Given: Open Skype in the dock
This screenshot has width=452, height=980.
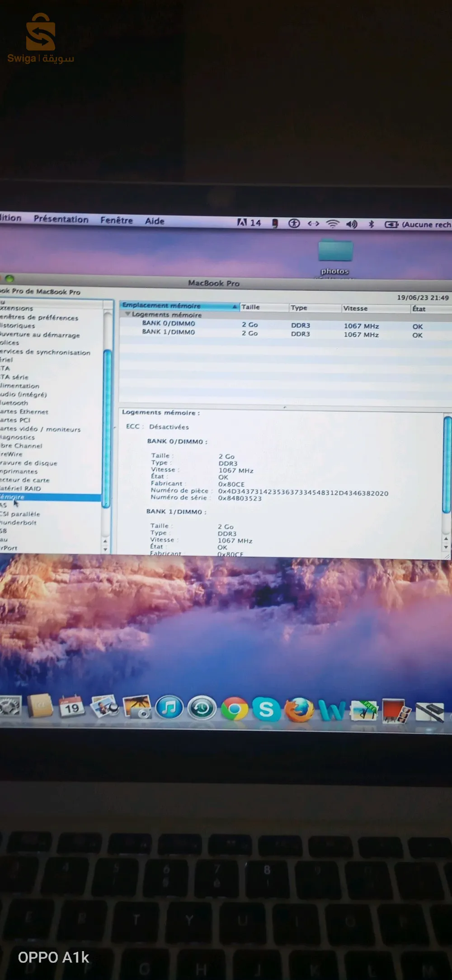Looking at the screenshot, I should [x=266, y=709].
